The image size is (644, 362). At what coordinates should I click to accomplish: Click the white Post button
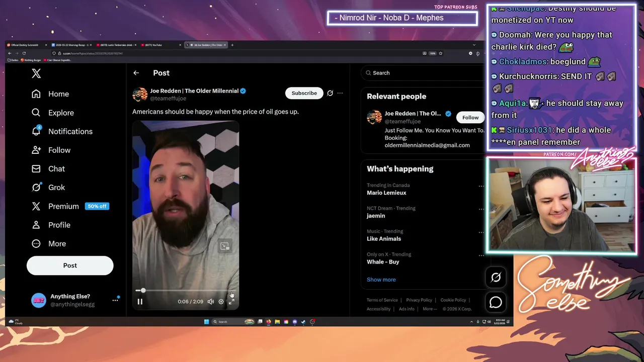point(70,265)
